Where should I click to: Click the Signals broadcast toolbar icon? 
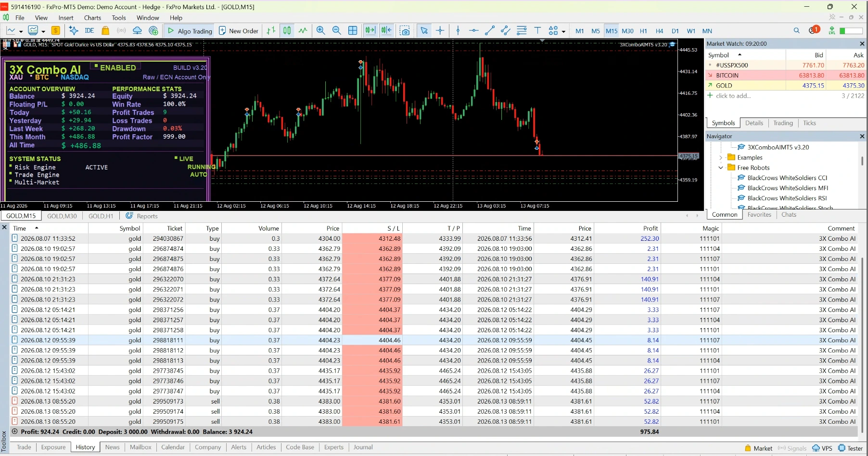[x=121, y=31]
